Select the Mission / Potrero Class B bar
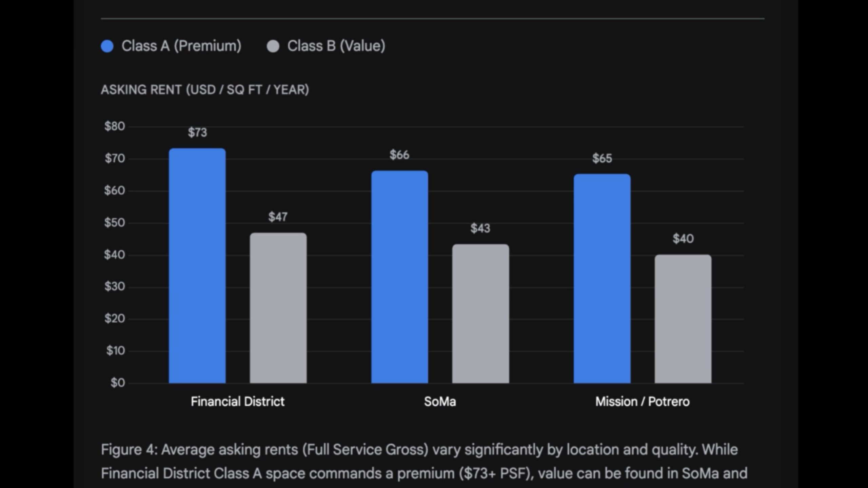The height and width of the screenshot is (488, 868). pos(683,319)
